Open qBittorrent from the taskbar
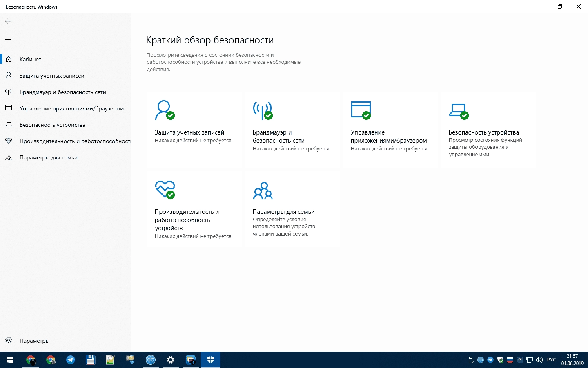 tap(151, 360)
